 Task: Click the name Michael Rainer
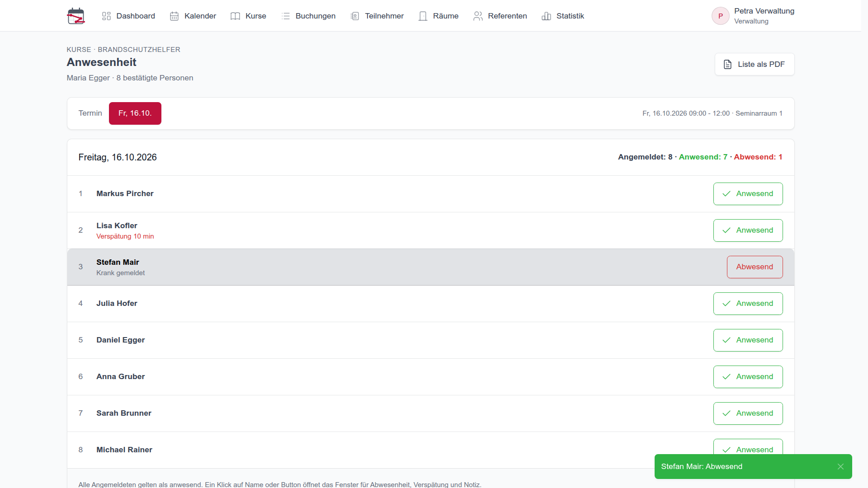pos(124,450)
